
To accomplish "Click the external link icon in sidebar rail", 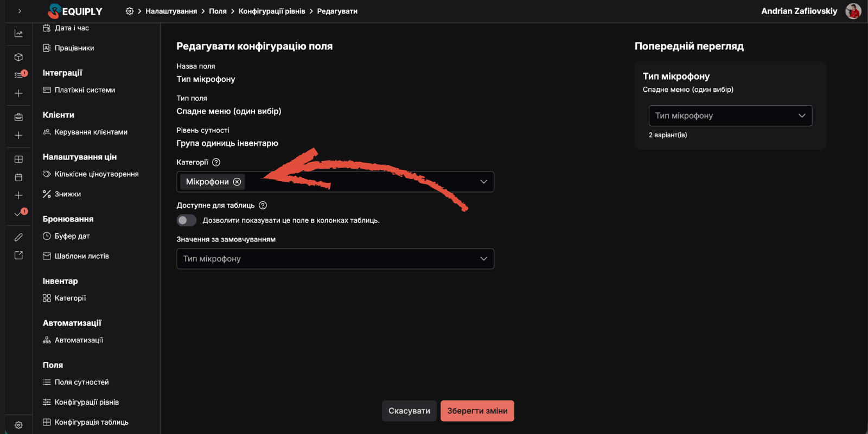I will coord(18,255).
